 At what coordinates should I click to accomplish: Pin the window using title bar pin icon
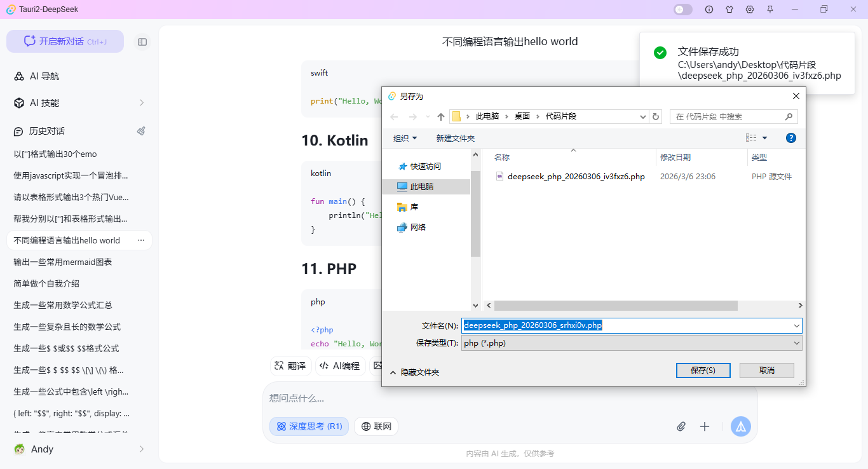click(770, 9)
